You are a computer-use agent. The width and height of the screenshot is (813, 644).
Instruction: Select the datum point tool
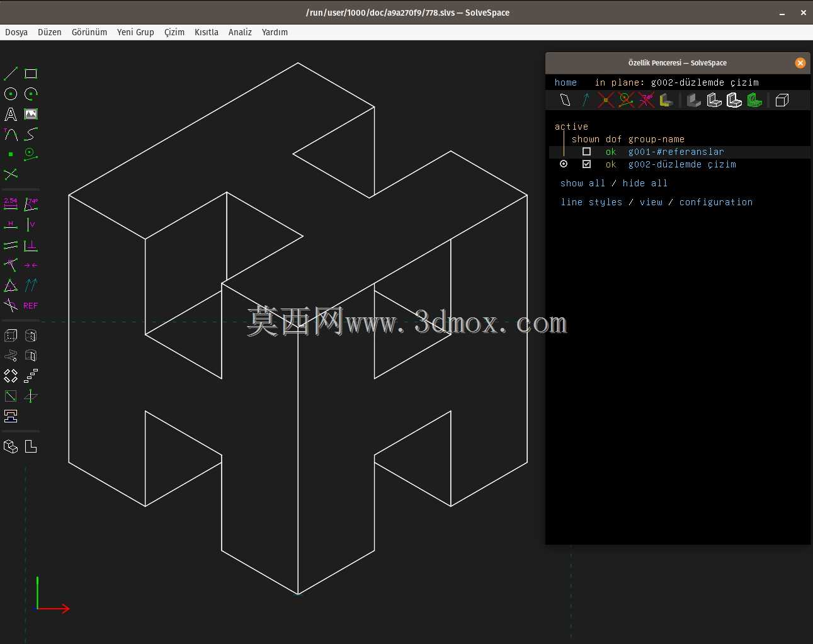pos(11,154)
